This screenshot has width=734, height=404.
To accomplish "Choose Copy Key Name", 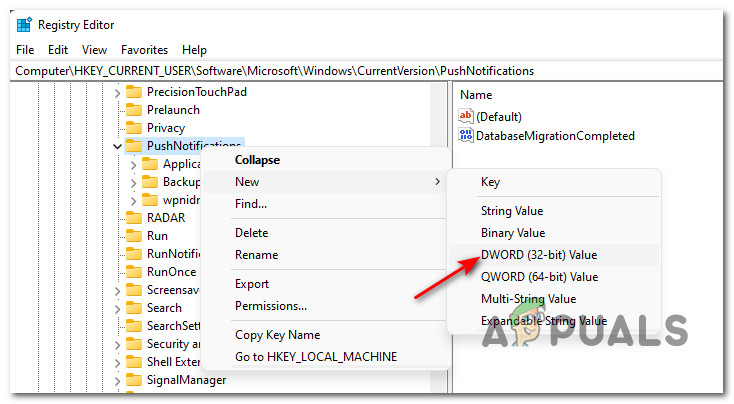I will pyautogui.click(x=324, y=335).
